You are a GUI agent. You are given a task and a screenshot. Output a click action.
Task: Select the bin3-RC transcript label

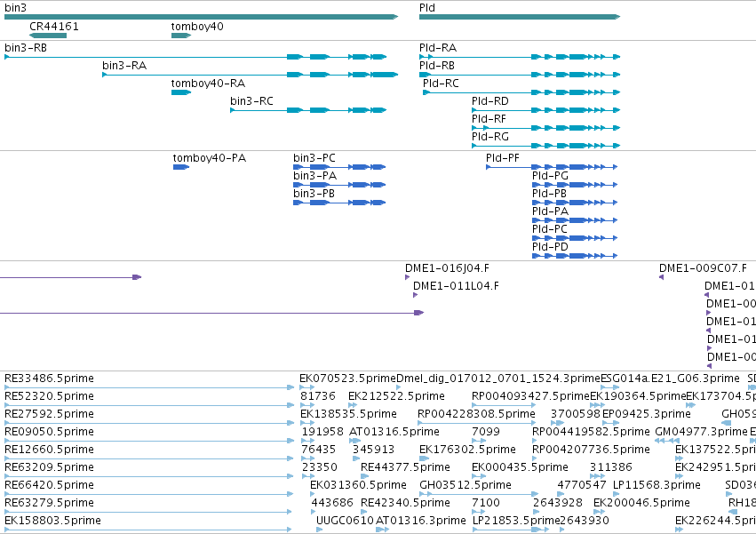pos(251,101)
